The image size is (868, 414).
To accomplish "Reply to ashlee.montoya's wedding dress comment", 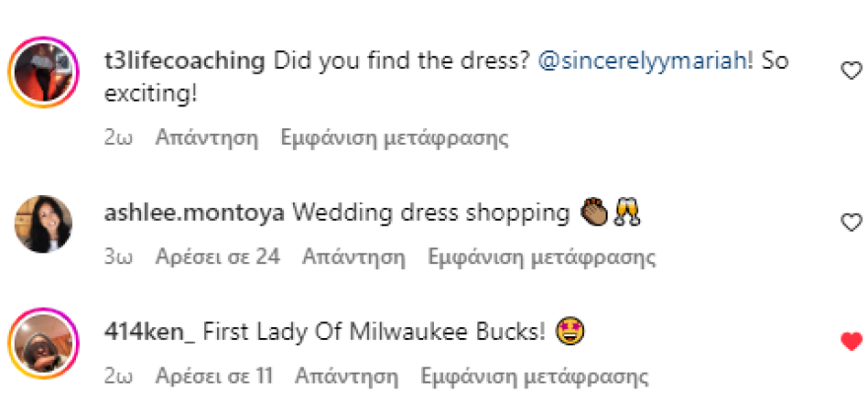I will pyautogui.click(x=353, y=258).
